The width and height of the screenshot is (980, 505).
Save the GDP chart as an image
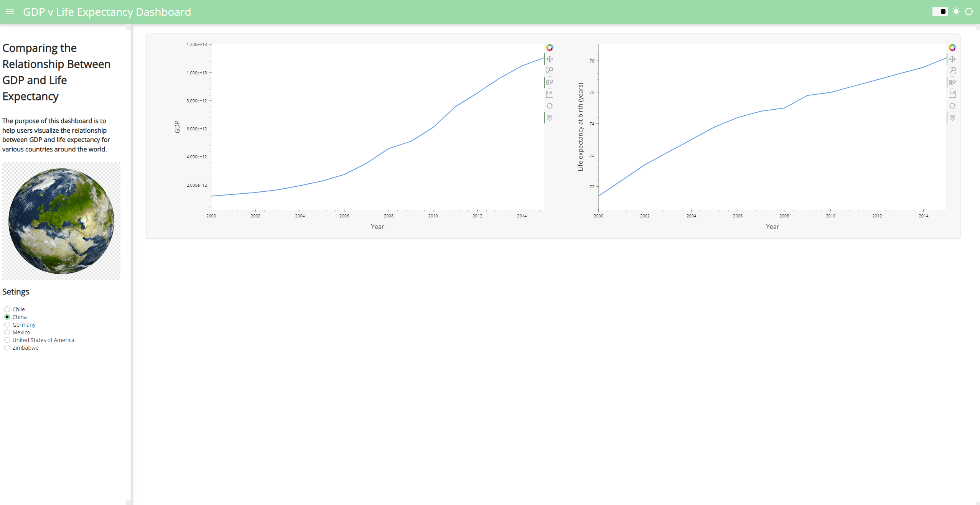550,94
